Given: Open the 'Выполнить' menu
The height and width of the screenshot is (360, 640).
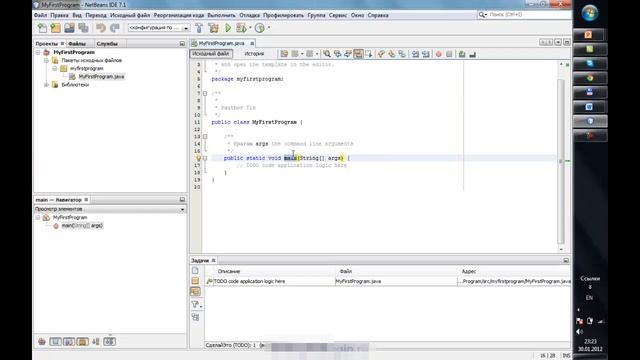Looking at the screenshot, I should pyautogui.click(x=221, y=15).
